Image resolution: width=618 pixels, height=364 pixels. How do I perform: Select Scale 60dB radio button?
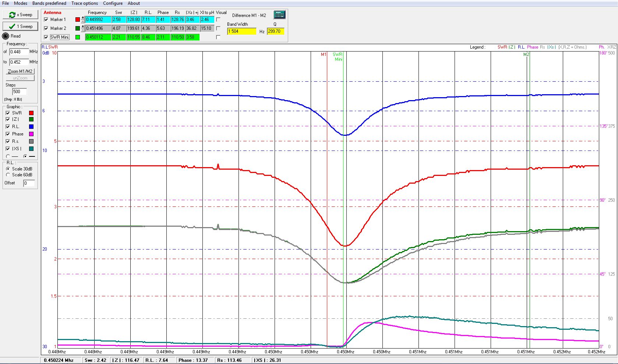pos(8,175)
